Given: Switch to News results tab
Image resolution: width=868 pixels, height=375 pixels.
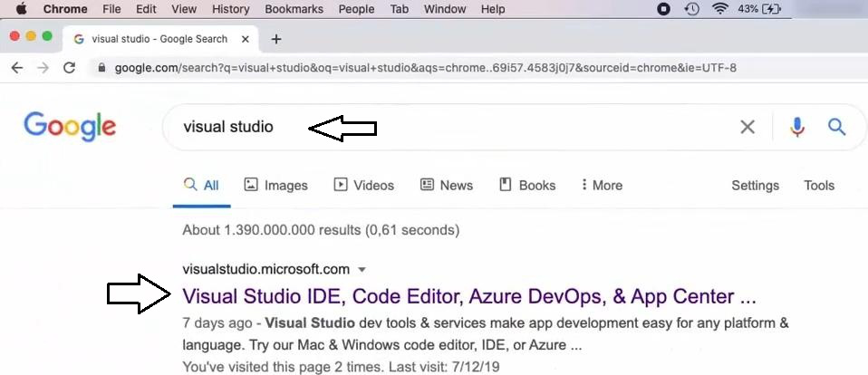Looking at the screenshot, I should point(447,186).
